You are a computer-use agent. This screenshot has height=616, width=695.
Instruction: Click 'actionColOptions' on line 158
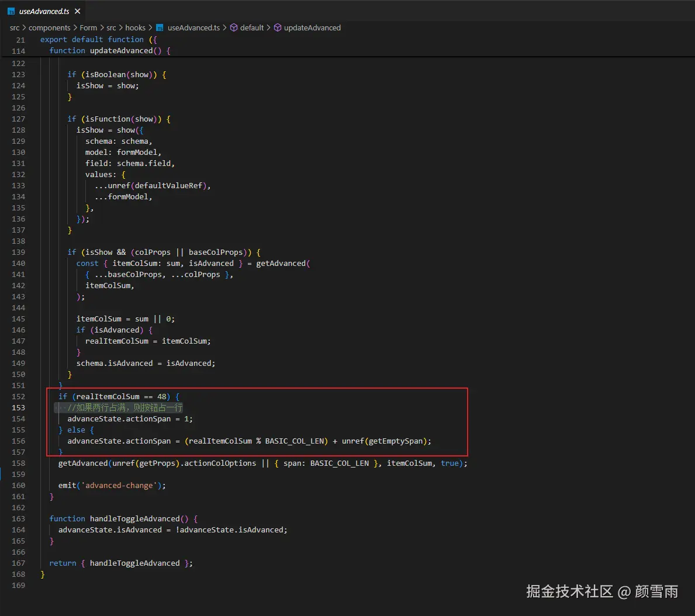pos(220,463)
